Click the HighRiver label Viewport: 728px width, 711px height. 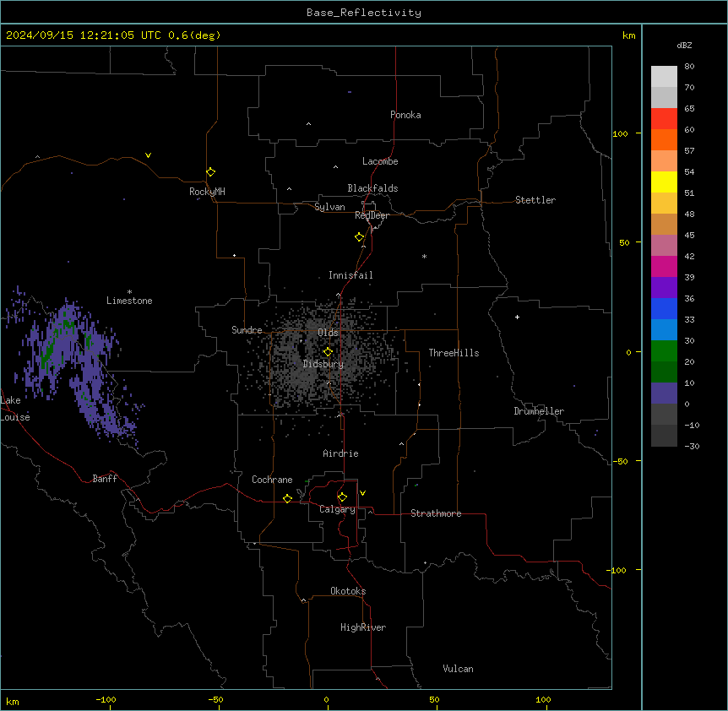coord(363,627)
